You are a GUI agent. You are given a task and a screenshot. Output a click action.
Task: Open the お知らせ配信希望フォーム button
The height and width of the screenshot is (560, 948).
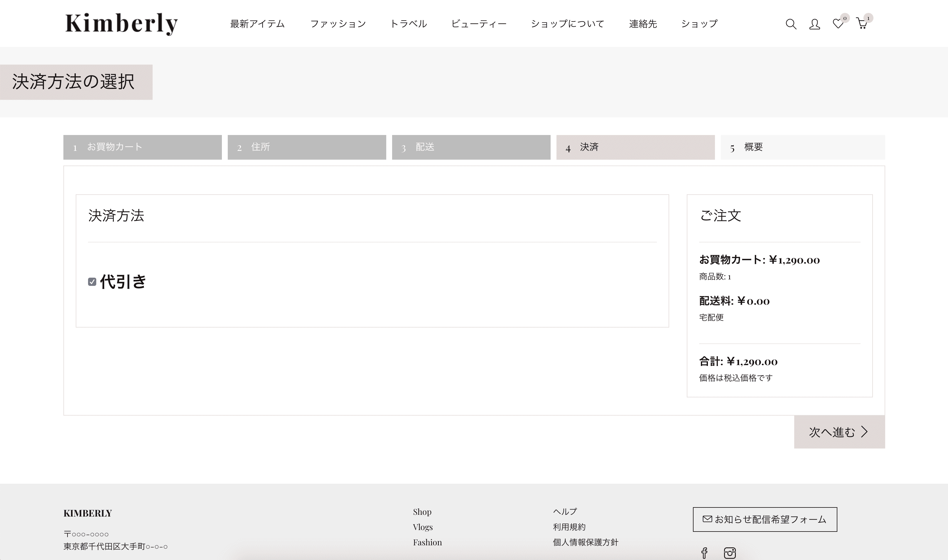click(765, 519)
